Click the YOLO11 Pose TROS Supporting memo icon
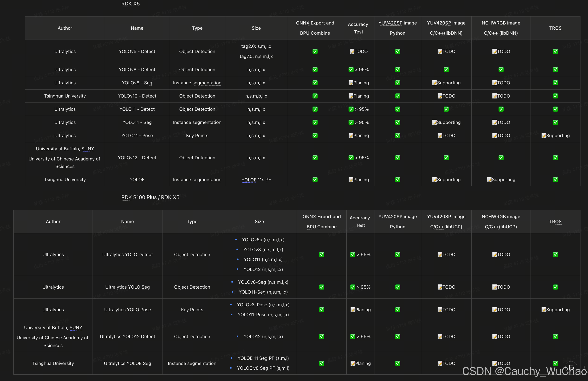 [543, 135]
